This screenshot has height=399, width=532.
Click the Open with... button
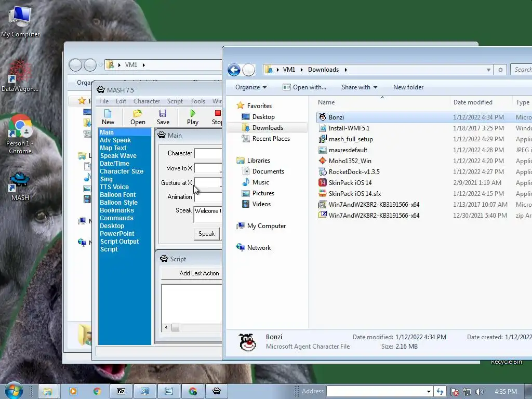click(x=304, y=87)
